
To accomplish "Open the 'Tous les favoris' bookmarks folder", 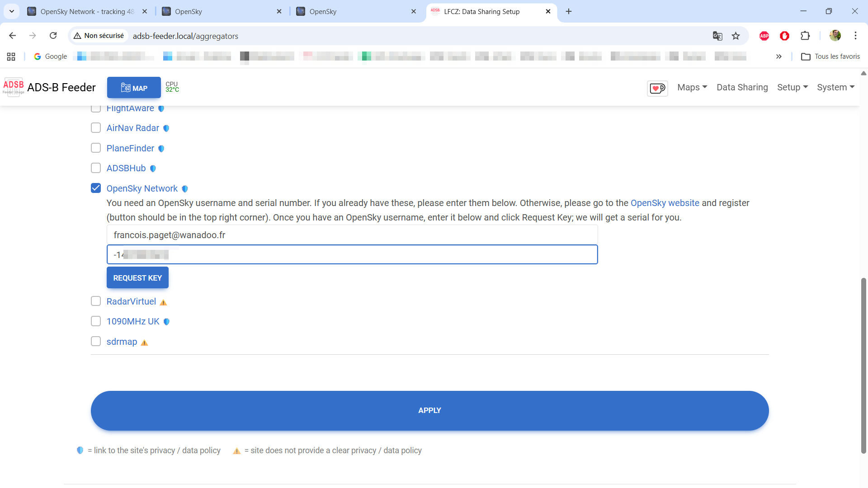I will point(830,56).
